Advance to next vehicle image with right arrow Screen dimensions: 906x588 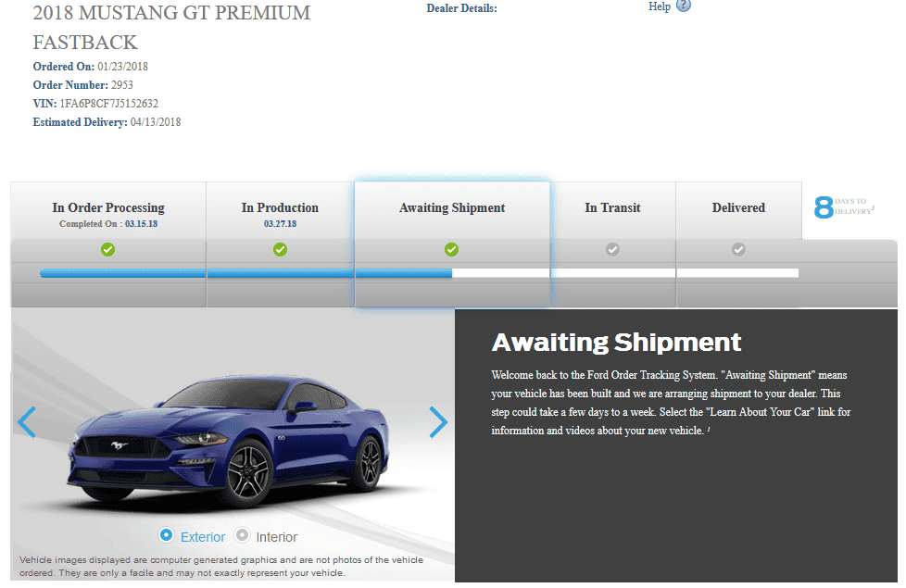pos(438,422)
